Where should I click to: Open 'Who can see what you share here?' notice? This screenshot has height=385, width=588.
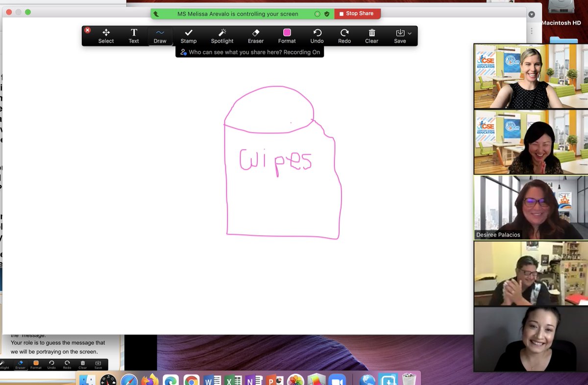coord(250,52)
